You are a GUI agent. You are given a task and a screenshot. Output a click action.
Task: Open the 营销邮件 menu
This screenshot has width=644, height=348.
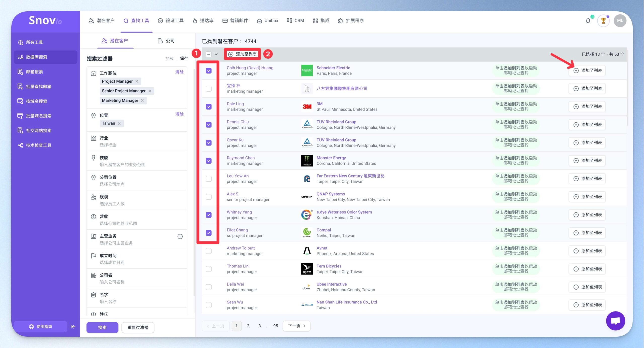point(235,21)
